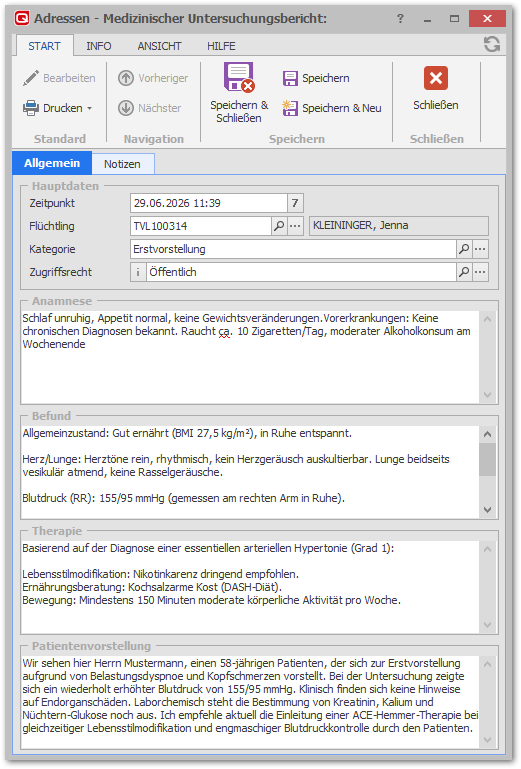Click the application logo in title bar
521x769 pixels.
pyautogui.click(x=22, y=19)
